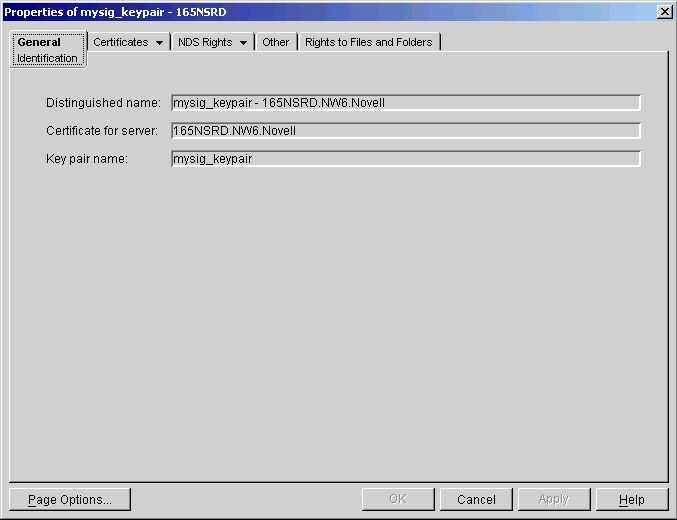Viewport: 677px width, 520px height.
Task: Click the Distinguished name label
Action: [103, 103]
